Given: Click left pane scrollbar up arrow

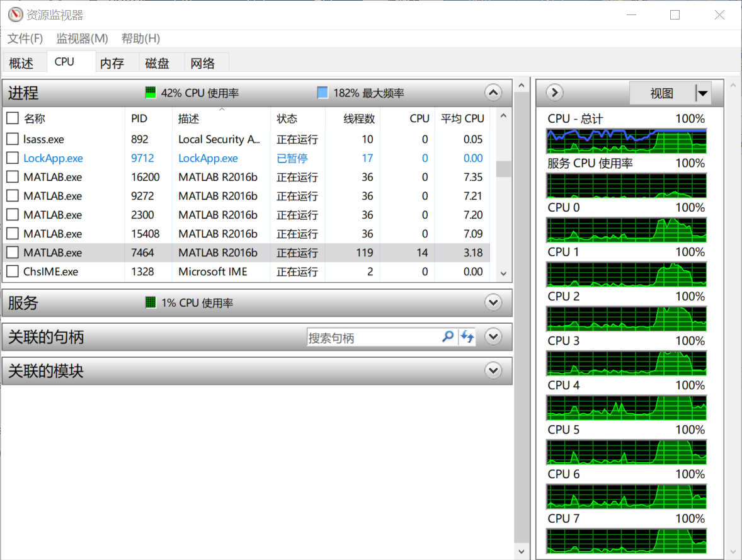Looking at the screenshot, I should click(x=522, y=86).
